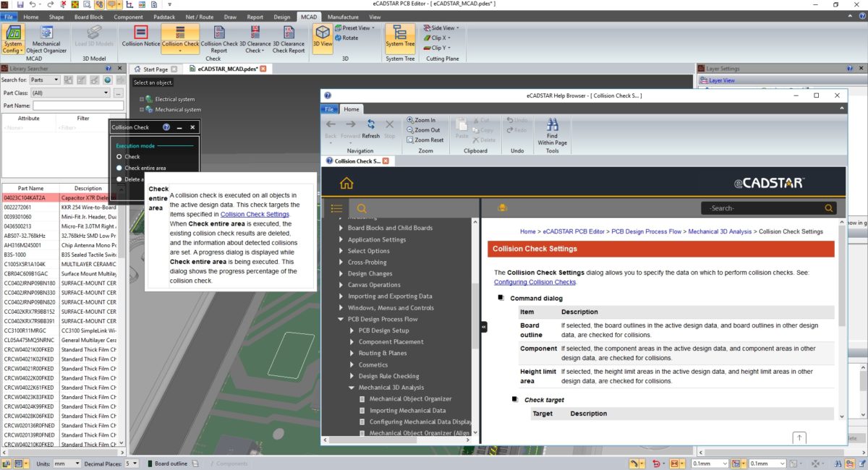The height and width of the screenshot is (470, 868).
Task: Follow the Configuring Collision Checks link
Action: (535, 282)
